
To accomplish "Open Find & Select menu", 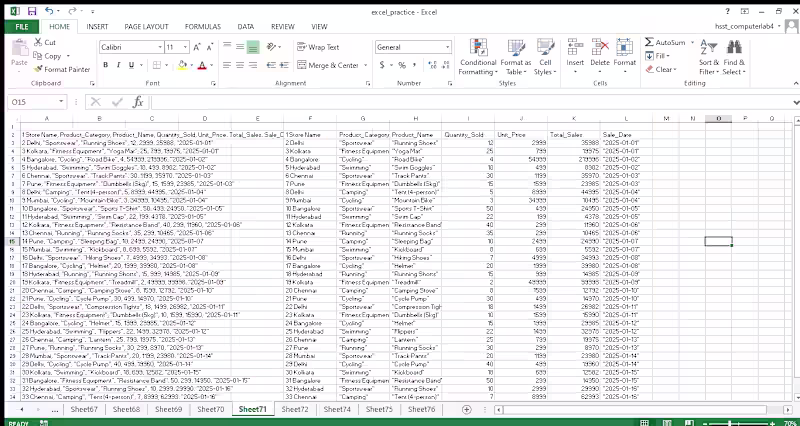I will click(x=734, y=57).
